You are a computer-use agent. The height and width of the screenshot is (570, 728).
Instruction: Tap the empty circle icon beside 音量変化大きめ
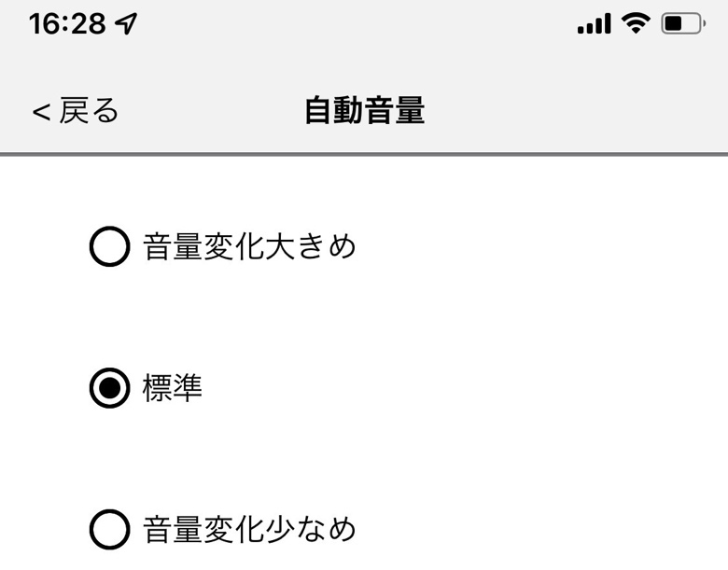[x=109, y=248]
